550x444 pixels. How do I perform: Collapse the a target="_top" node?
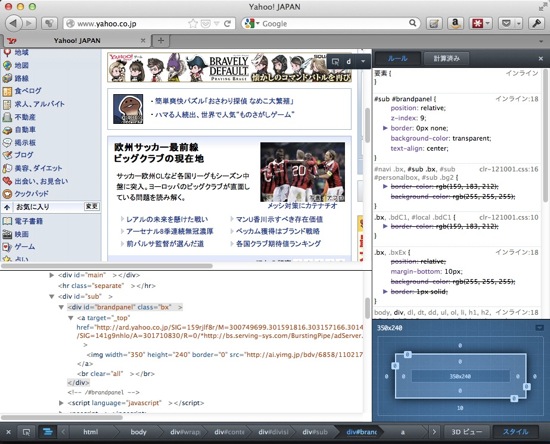click(71, 318)
